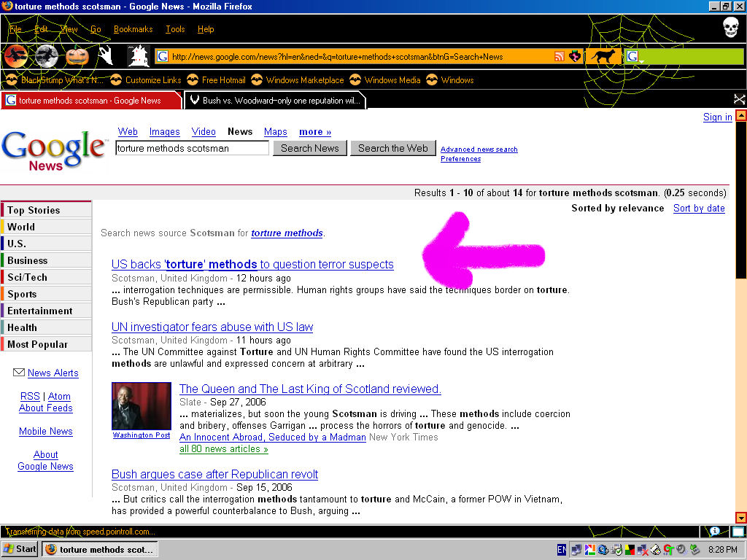Click the Start button
Image resolution: width=747 pixels, height=560 pixels.
point(20,549)
